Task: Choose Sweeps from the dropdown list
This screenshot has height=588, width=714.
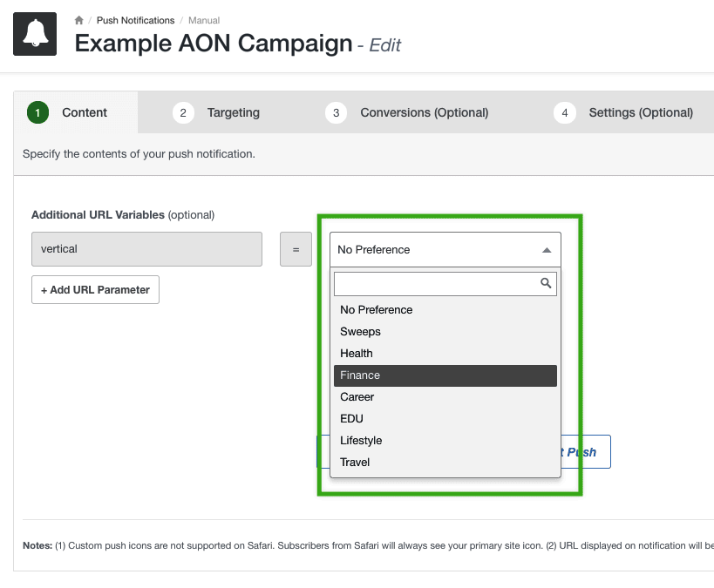Action: point(360,332)
